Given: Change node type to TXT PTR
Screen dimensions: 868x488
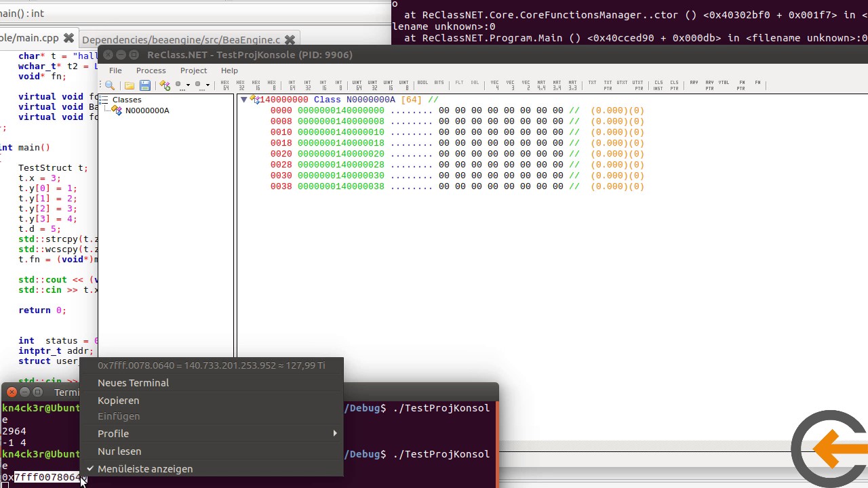Looking at the screenshot, I should tap(608, 85).
